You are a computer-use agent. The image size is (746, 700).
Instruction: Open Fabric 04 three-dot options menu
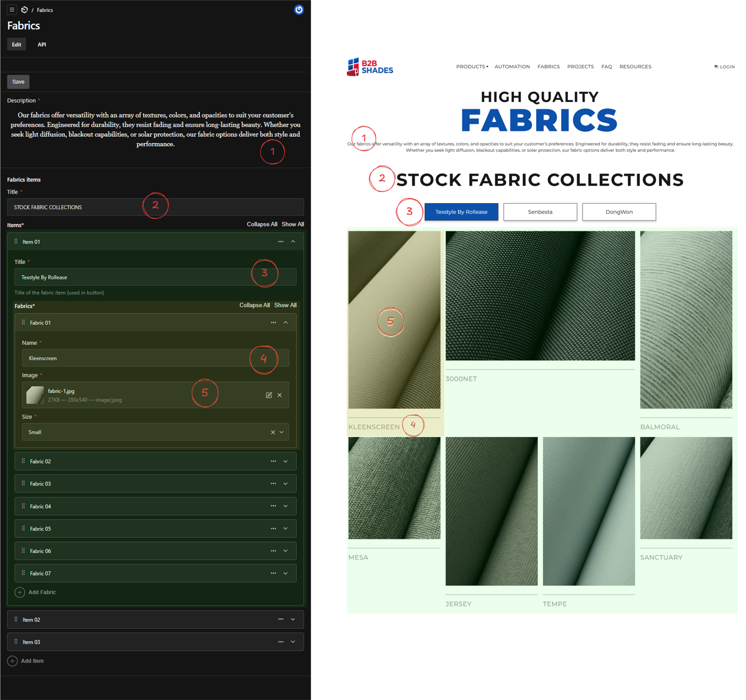point(273,506)
